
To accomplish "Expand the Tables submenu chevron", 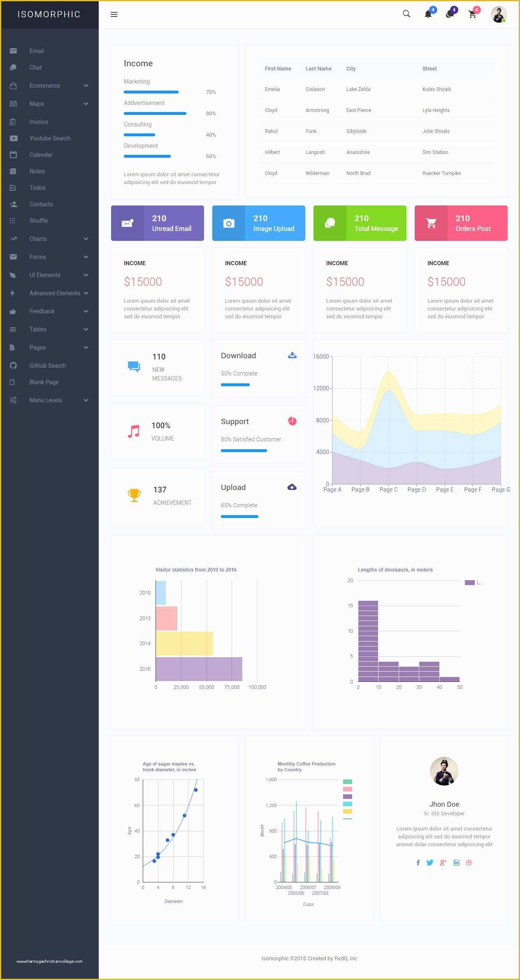I will coord(86,329).
